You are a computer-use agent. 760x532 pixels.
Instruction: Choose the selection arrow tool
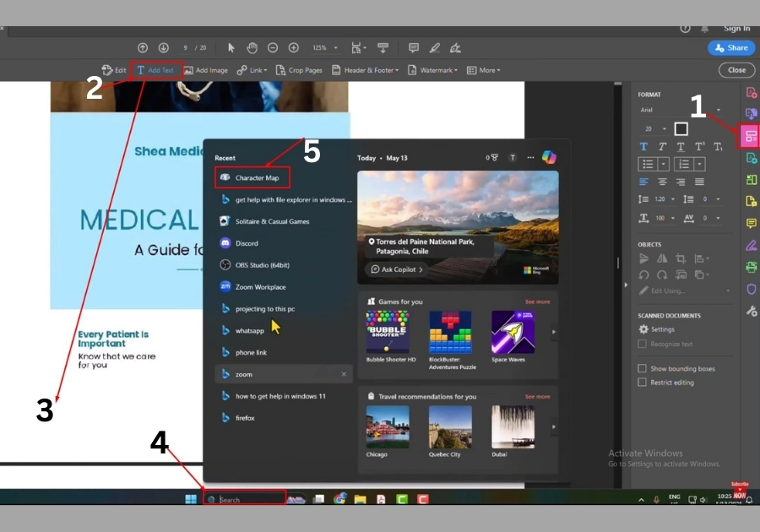point(231,48)
